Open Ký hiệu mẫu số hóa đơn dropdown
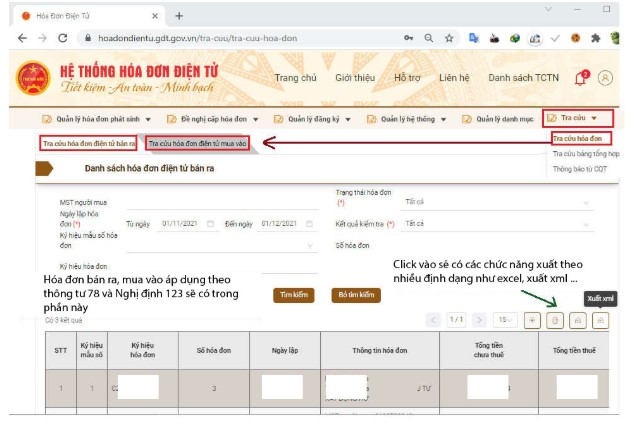The width and height of the screenshot is (637, 436). 222,245
